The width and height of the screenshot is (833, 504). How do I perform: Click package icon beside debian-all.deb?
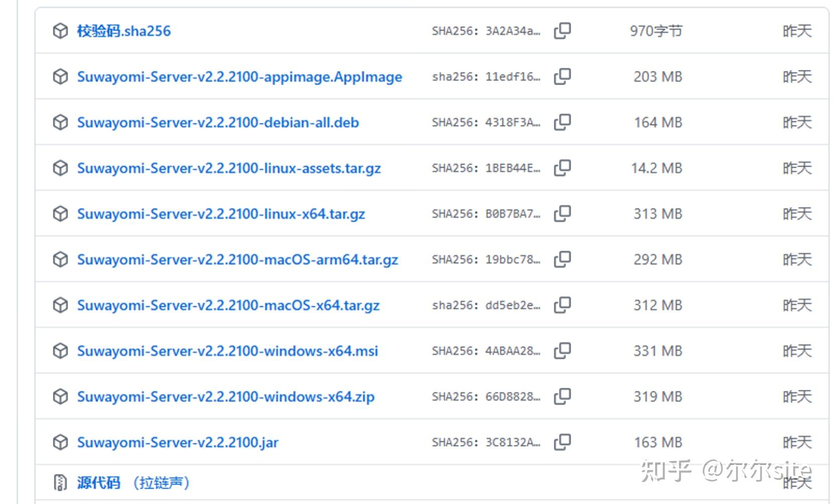(x=60, y=122)
